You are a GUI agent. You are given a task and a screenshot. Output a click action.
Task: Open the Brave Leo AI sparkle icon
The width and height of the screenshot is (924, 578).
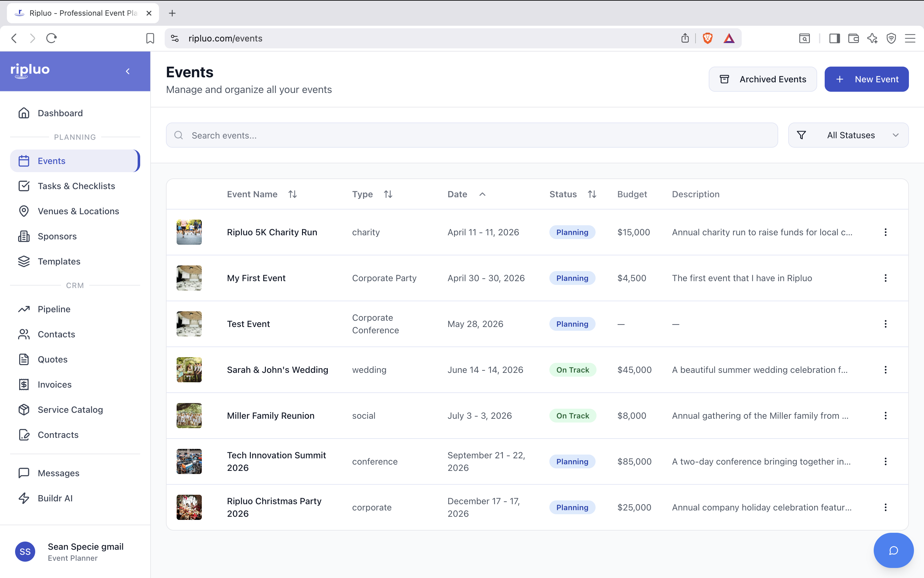872,38
